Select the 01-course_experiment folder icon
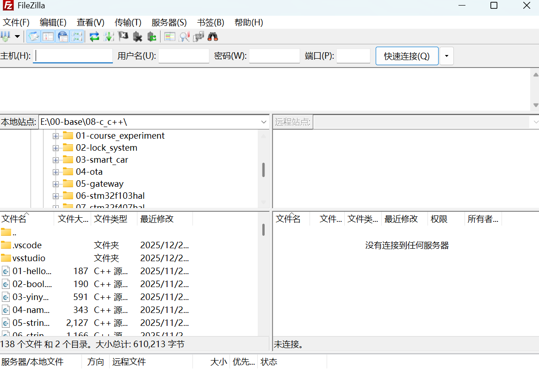The width and height of the screenshot is (539, 392). (68, 135)
